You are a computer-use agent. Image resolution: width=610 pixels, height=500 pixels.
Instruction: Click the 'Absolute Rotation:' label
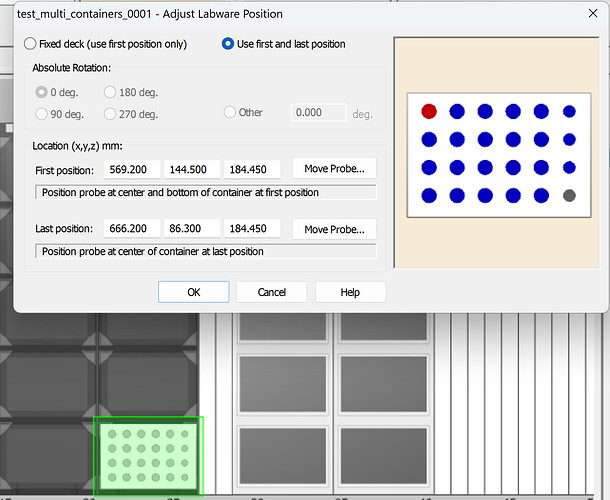click(x=72, y=68)
